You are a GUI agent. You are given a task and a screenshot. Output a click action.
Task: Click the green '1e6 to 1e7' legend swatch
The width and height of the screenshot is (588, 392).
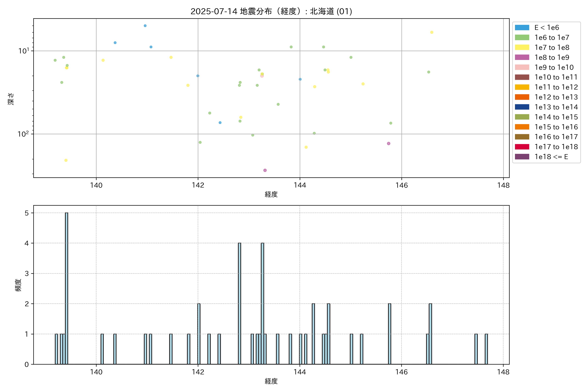(x=522, y=38)
